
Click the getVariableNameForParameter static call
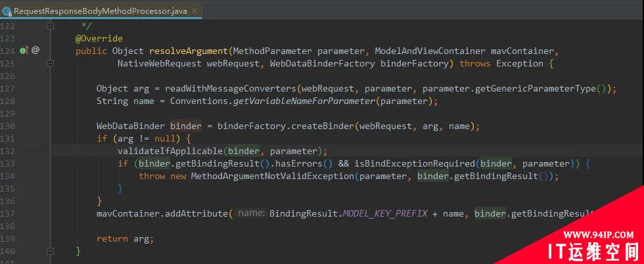[304, 101]
